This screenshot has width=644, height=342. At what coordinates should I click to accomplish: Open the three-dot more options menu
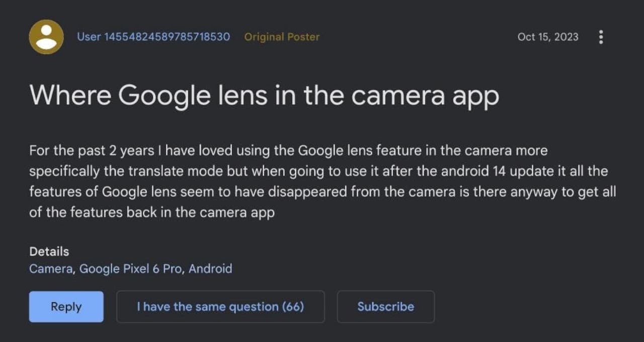tap(600, 37)
